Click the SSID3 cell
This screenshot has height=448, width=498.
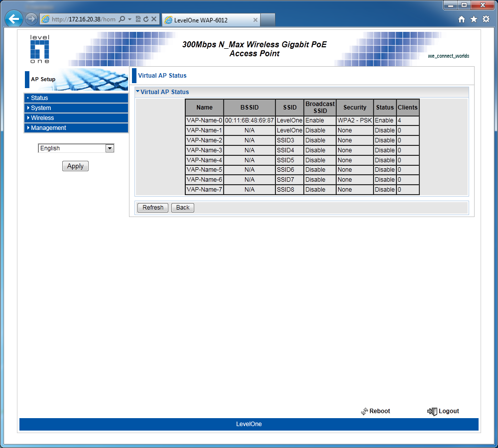[x=289, y=140]
